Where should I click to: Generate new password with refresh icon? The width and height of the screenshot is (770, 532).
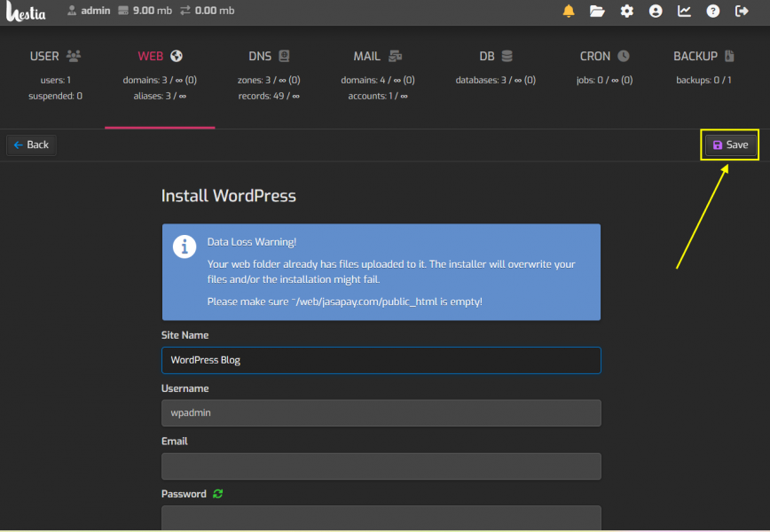(x=218, y=494)
